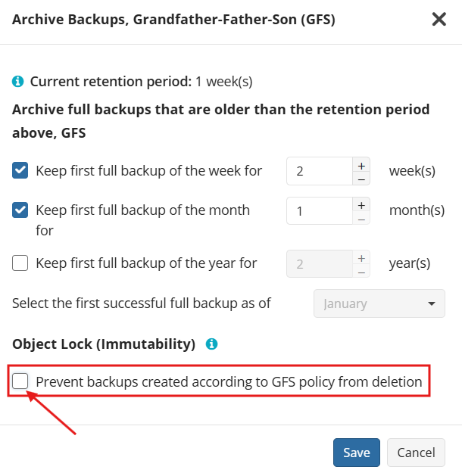Viewport: 462px width, 476px height.
Task: Tick Prevent backups from deletion checkbox
Action: 20,381
